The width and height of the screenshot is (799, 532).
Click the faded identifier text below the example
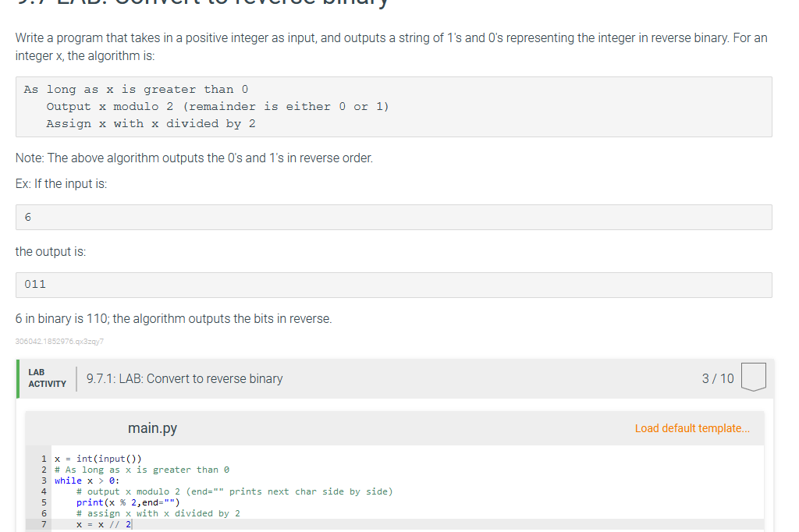point(60,341)
